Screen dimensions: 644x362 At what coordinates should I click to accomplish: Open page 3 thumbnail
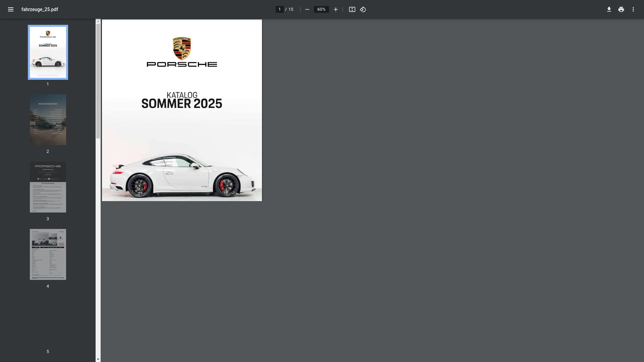(x=48, y=187)
